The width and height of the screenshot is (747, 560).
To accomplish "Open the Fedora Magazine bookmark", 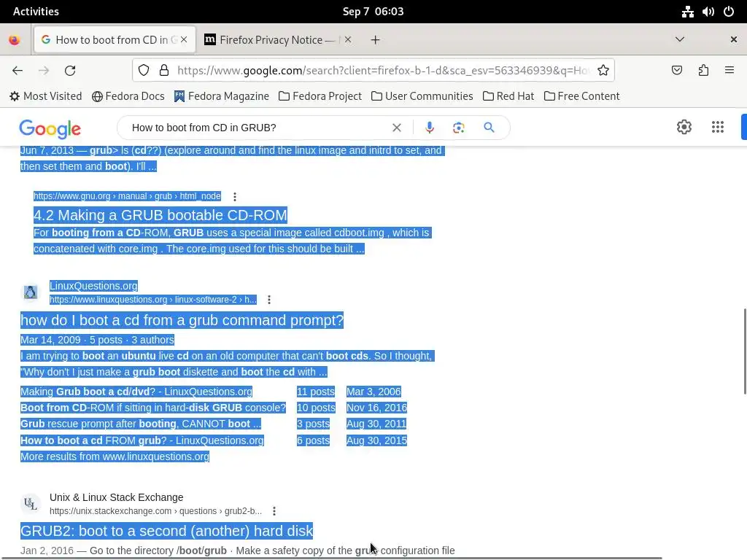I will pos(222,96).
